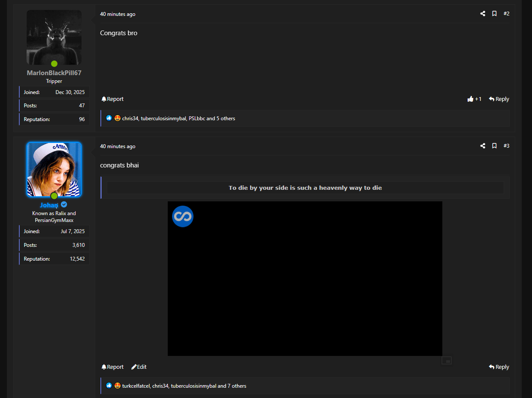Bookmark post #3 by Johan
Viewport: 532px width, 398px height.
(494, 146)
